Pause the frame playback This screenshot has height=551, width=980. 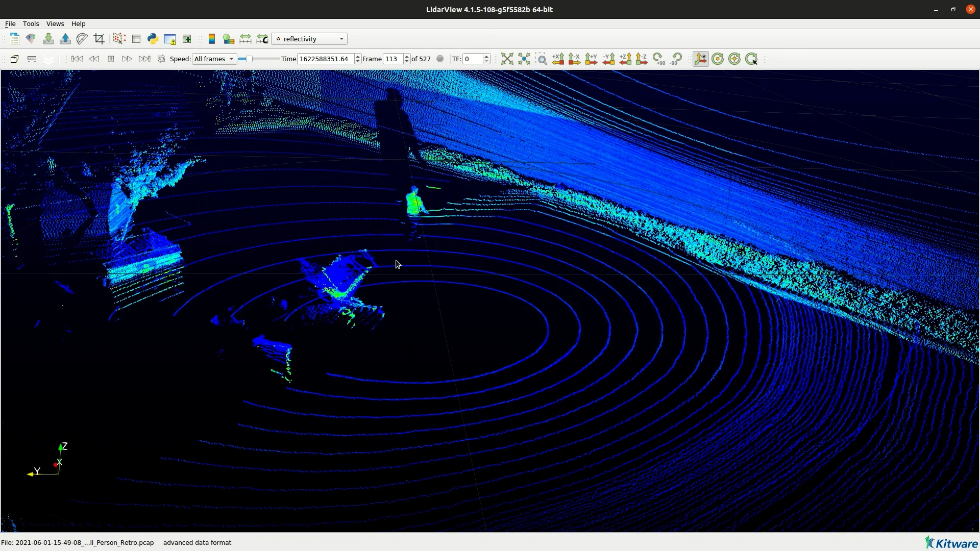(111, 59)
